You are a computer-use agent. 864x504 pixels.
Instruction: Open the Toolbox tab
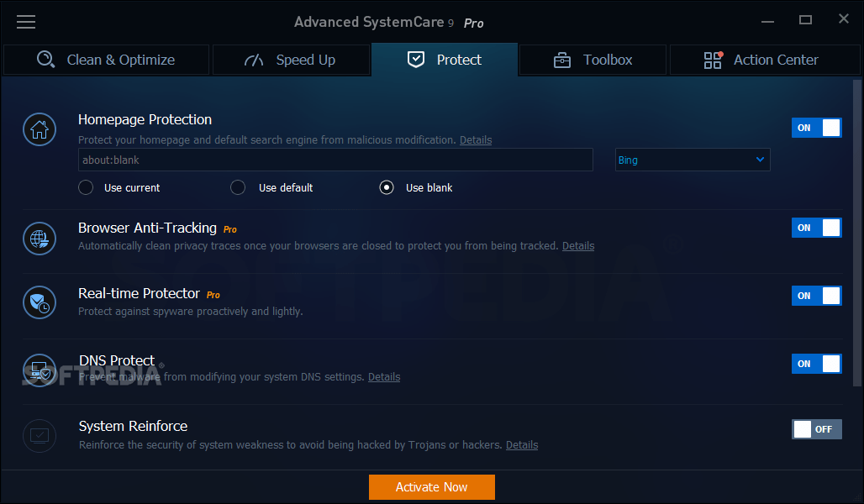593,60
